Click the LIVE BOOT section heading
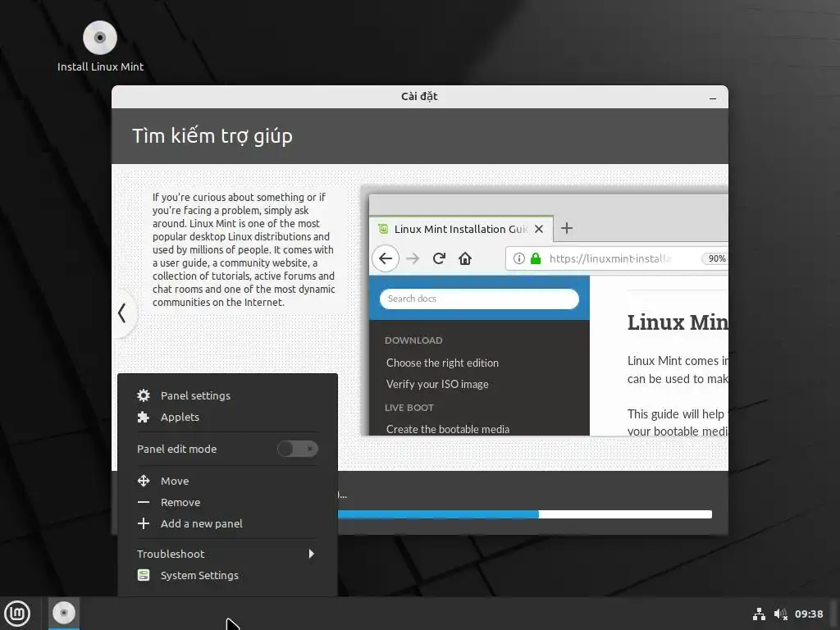840x630 pixels. pos(409,408)
